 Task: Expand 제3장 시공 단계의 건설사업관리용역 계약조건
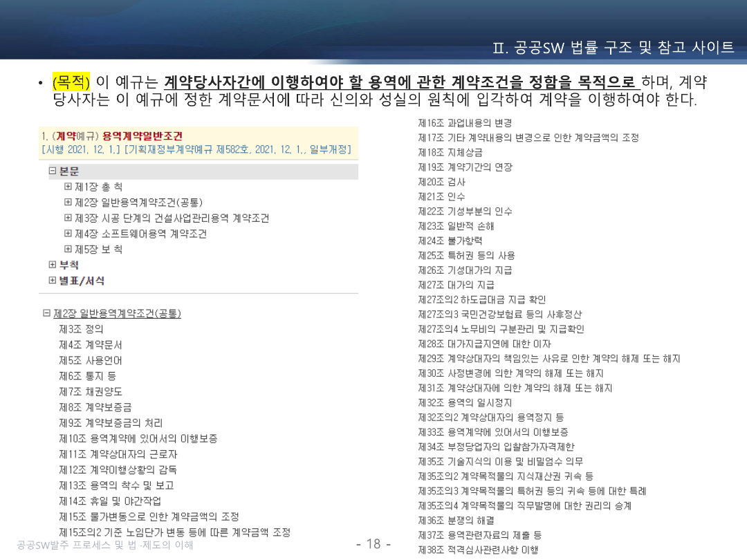(68, 218)
